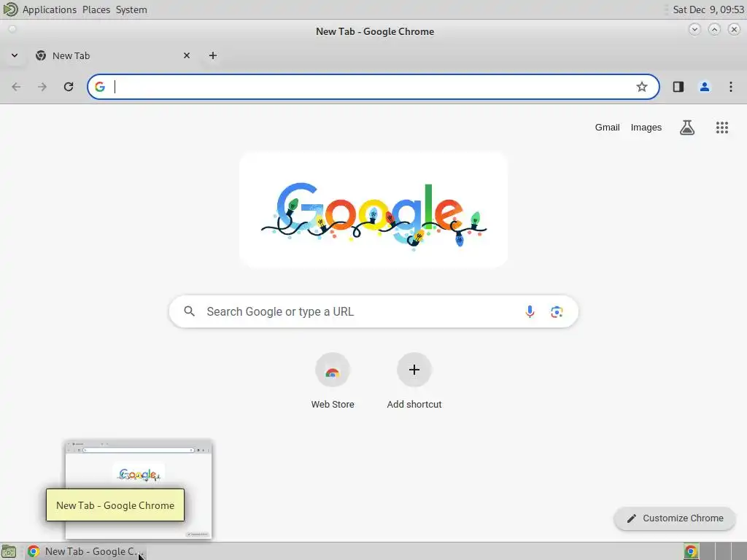The image size is (747, 560).
Task: Open a new tab with plus button
Action: click(x=213, y=55)
